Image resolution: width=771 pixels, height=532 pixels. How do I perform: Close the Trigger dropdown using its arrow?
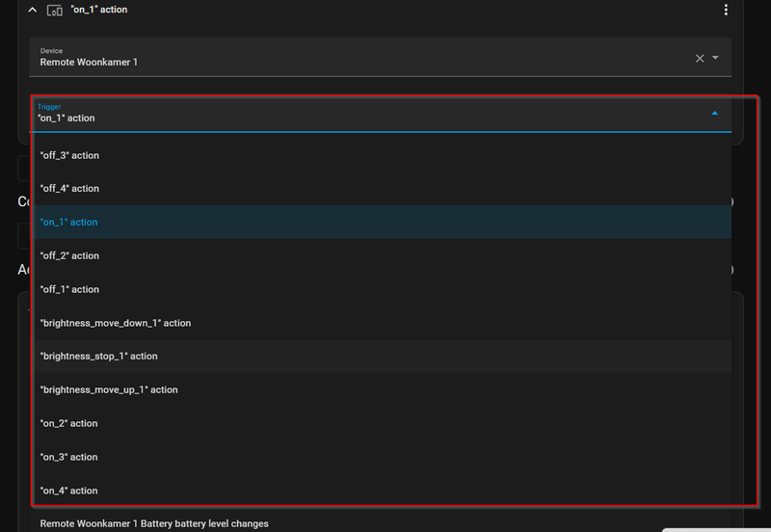(x=714, y=113)
